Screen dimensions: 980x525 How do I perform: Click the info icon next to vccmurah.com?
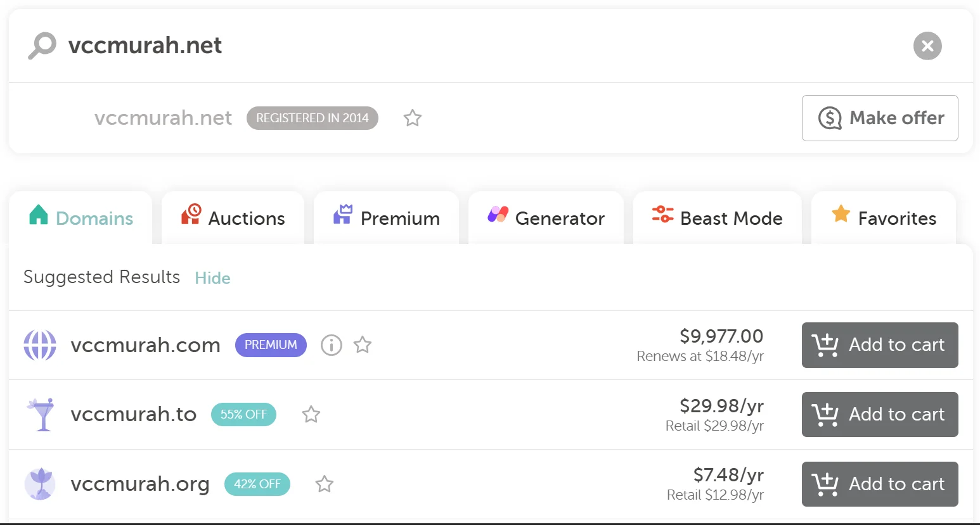331,345
